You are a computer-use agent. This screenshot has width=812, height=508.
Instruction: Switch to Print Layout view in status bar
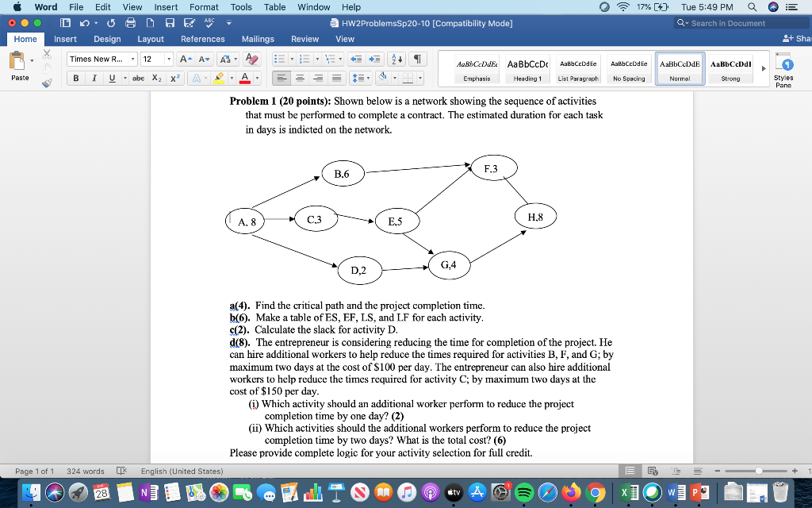pyautogui.click(x=630, y=471)
